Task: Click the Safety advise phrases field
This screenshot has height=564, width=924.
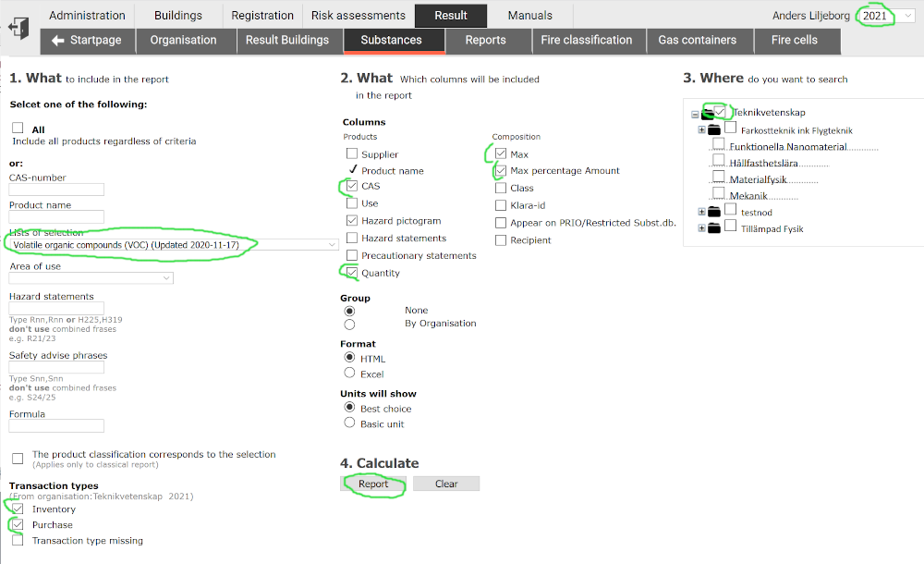Action: 56,367
